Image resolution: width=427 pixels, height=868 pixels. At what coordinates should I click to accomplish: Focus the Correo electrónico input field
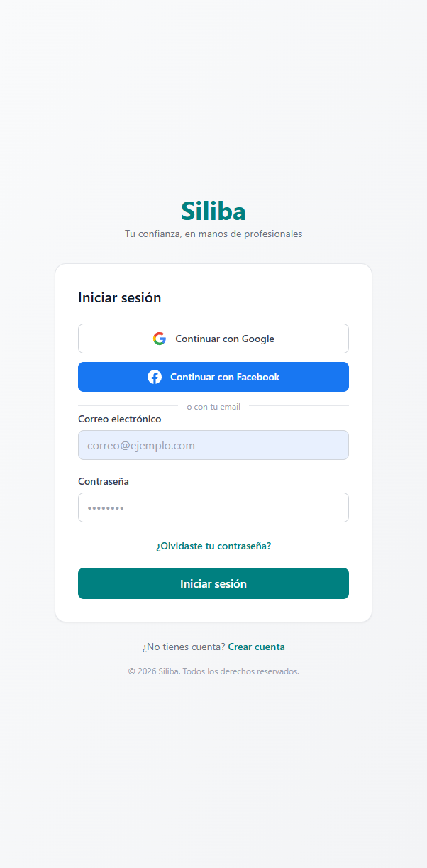pos(213,445)
